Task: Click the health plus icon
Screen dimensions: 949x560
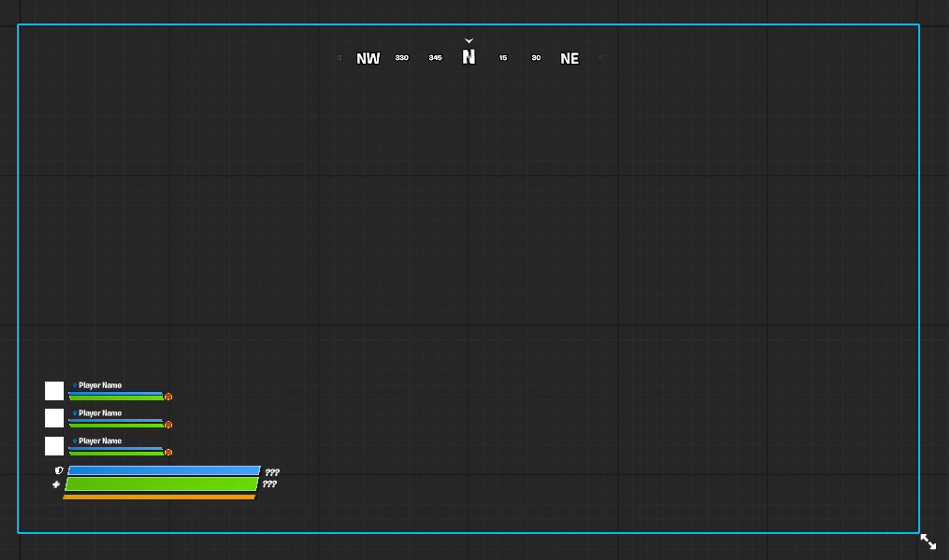Action: coord(56,485)
